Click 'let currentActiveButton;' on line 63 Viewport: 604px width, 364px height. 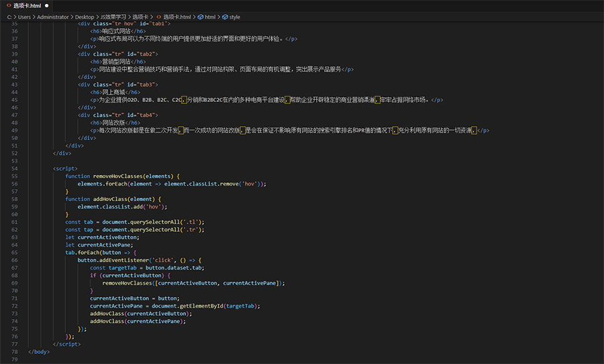[x=102, y=237]
